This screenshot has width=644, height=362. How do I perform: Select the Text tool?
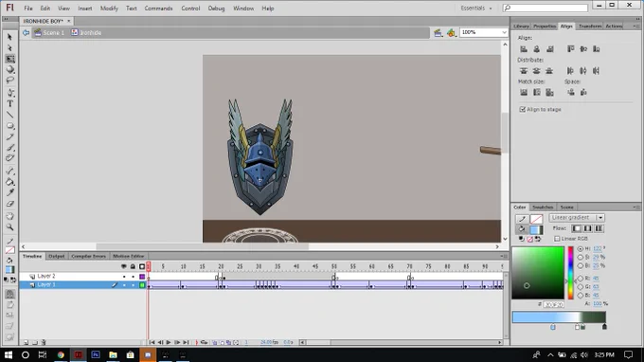click(x=9, y=103)
